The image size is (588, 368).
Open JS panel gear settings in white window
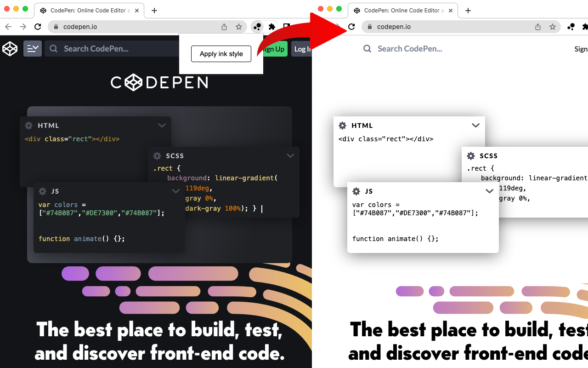coord(356,191)
